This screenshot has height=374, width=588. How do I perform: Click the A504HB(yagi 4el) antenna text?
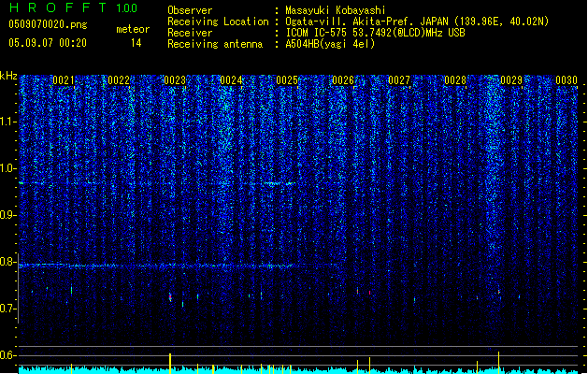[330, 44]
